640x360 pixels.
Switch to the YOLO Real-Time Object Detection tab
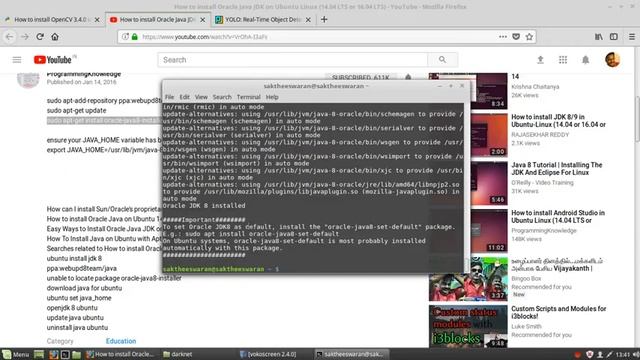pyautogui.click(x=262, y=19)
